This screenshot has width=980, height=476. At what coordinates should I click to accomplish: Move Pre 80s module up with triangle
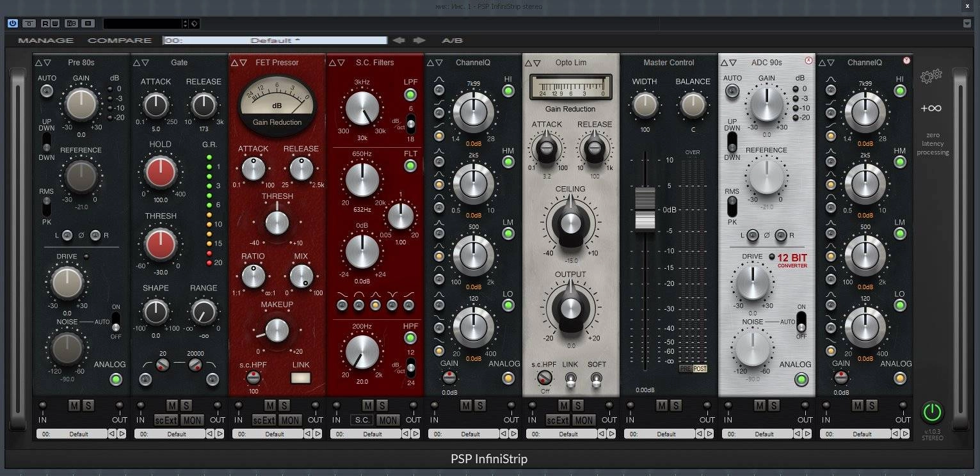pos(38,63)
